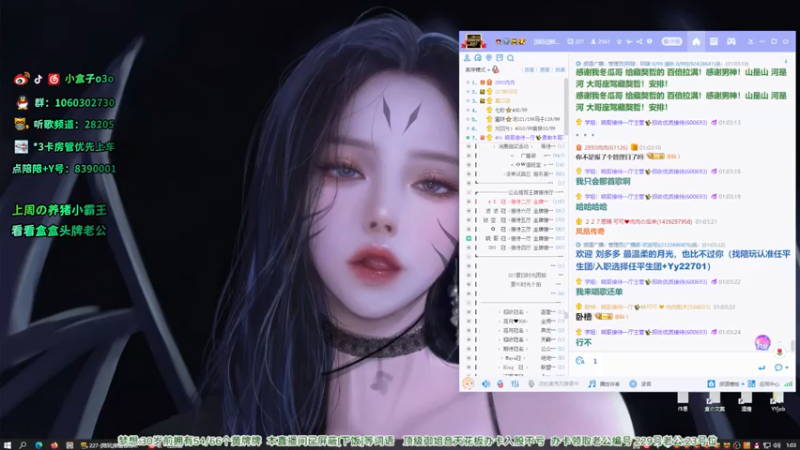Open the Windows Start menu

(x=7, y=445)
